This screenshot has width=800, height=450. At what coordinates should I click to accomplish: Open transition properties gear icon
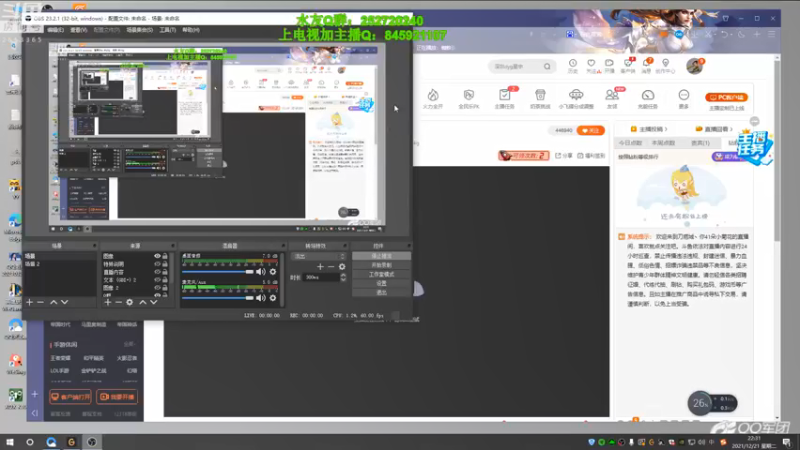tap(342, 267)
